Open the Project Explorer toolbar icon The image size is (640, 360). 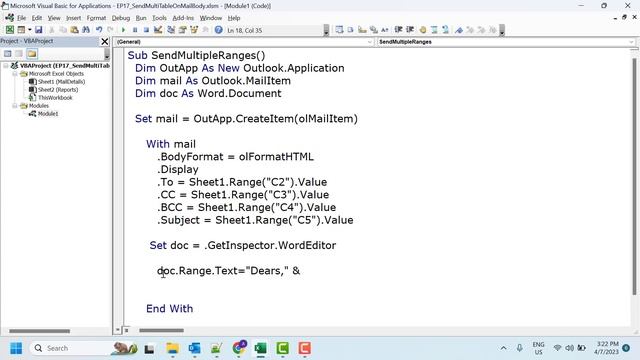coord(171,30)
